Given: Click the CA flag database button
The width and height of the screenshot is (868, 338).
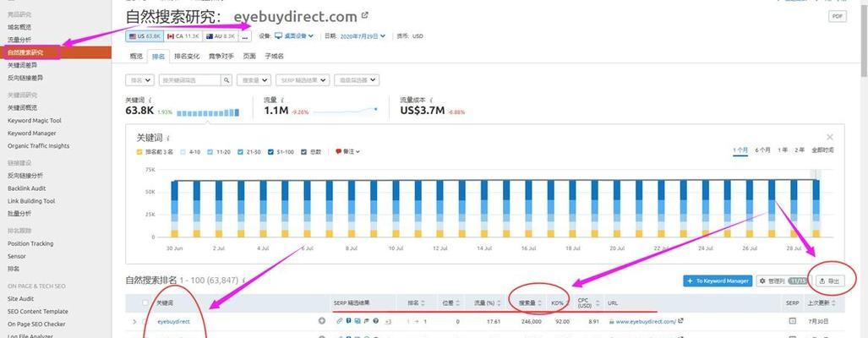Looking at the screenshot, I should [x=183, y=36].
